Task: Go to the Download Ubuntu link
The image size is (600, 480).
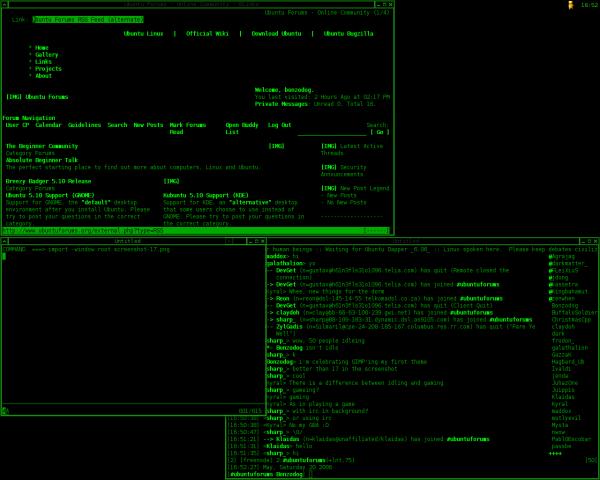Action: pos(276,34)
